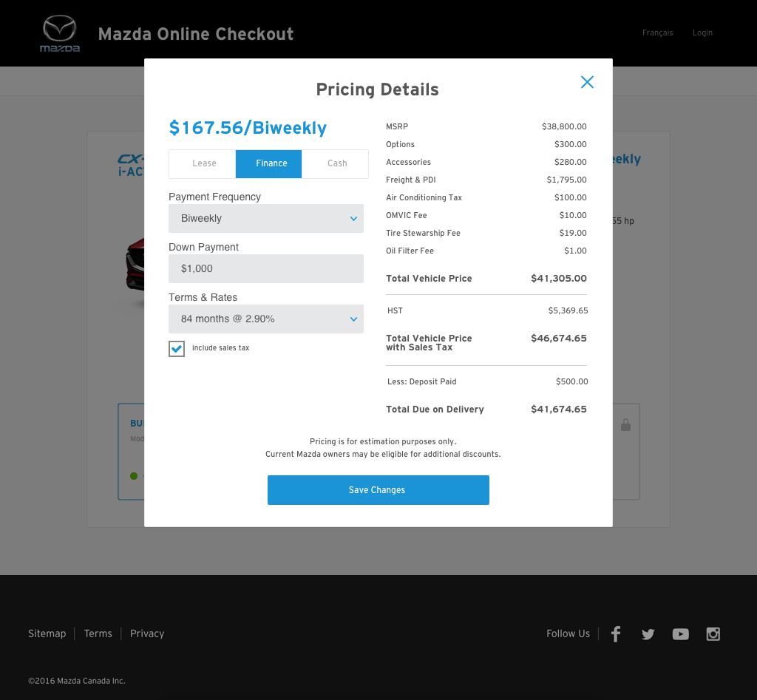Open Mazda's YouTube channel
Screen dimensions: 757x700
tap(680, 634)
